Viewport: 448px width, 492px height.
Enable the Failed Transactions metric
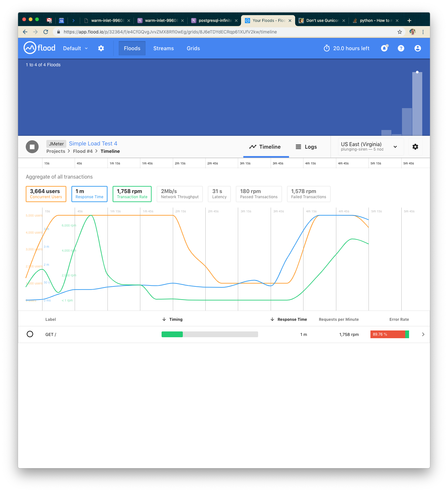point(308,194)
